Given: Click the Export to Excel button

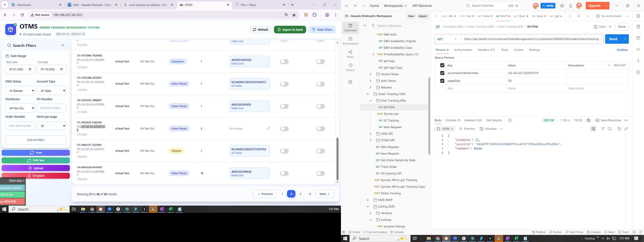Looking at the screenshot, I should pos(290,30).
